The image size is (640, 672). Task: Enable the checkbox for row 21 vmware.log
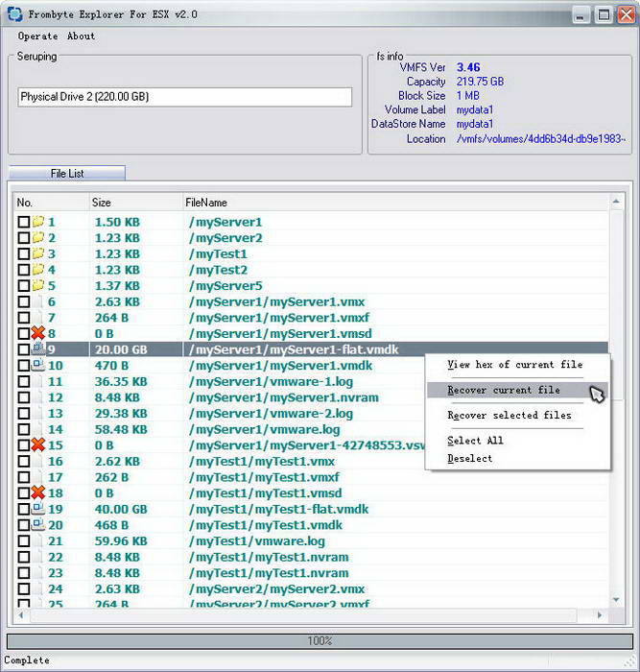(24, 541)
